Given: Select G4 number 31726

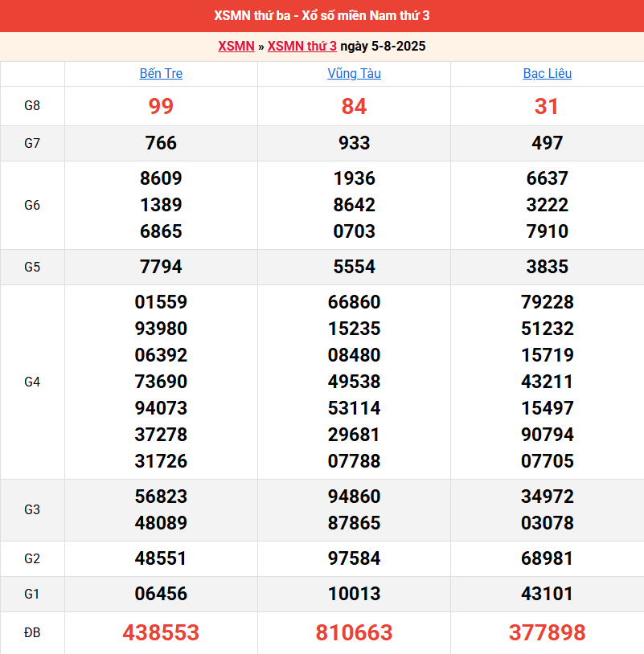Looking at the screenshot, I should (161, 461).
